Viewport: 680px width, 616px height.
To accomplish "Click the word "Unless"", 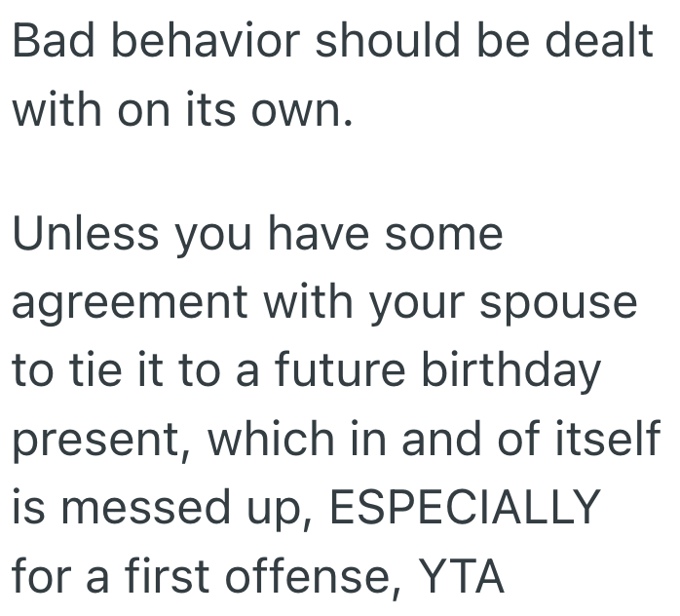I will tap(88, 234).
